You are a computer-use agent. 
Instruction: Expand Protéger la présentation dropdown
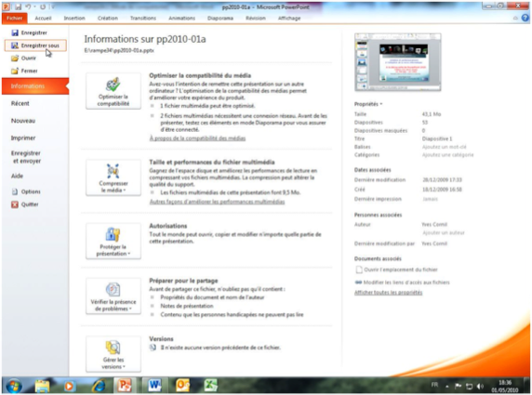tap(113, 241)
